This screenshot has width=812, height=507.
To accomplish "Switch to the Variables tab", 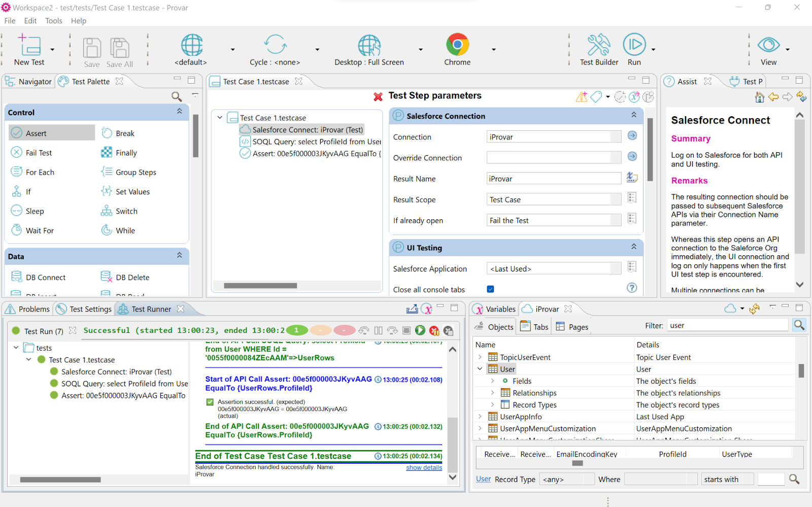I will (x=494, y=309).
